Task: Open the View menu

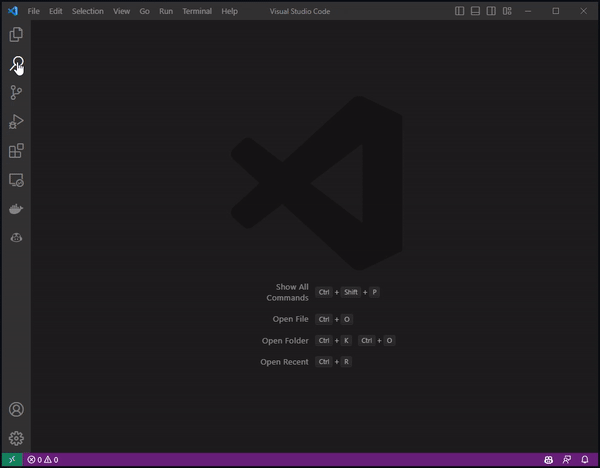Action: click(121, 11)
